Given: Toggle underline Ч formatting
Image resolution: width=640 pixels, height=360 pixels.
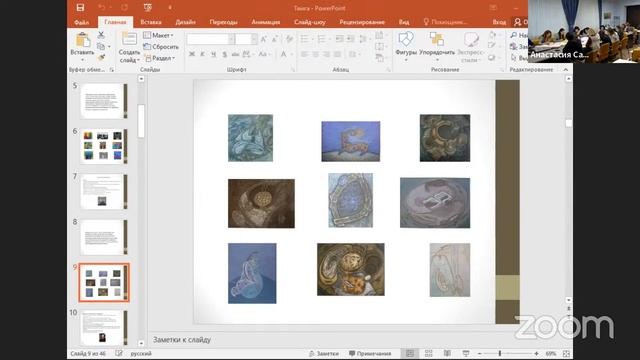Looking at the screenshot, I should click(213, 54).
